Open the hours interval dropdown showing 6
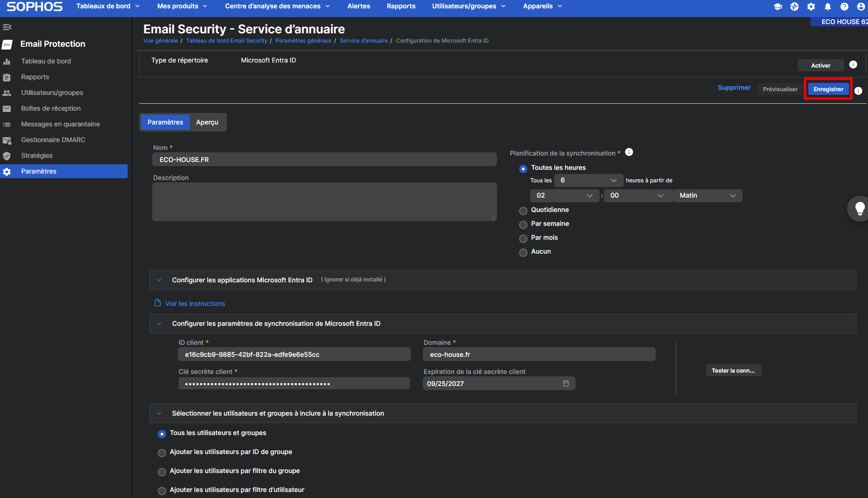This screenshot has width=868, height=498. click(x=589, y=181)
